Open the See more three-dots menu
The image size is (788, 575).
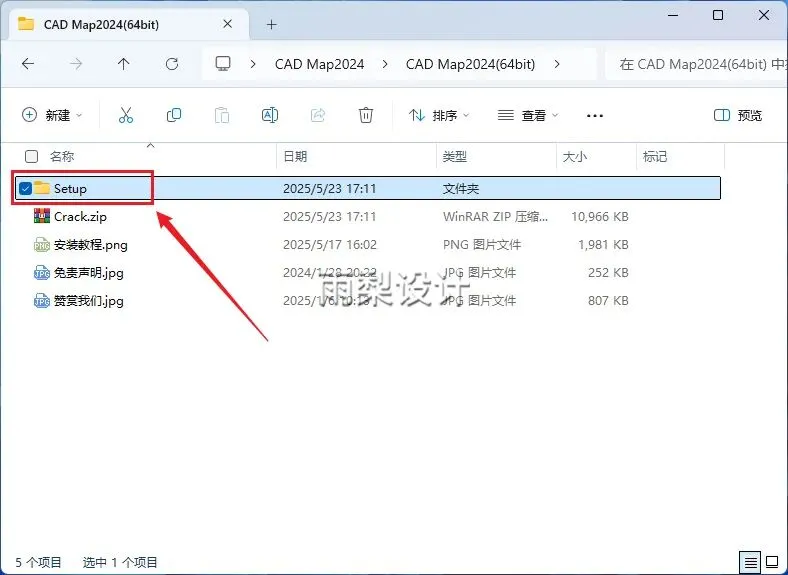pos(595,116)
